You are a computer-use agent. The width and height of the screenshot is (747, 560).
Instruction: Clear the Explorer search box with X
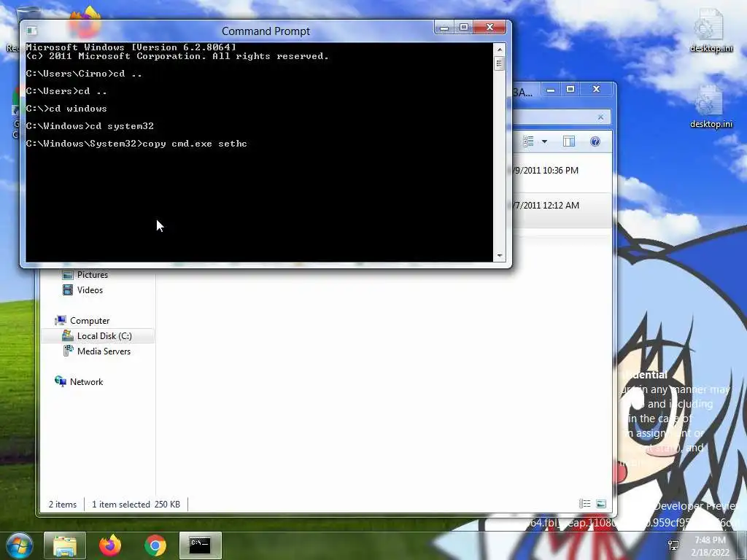click(600, 117)
